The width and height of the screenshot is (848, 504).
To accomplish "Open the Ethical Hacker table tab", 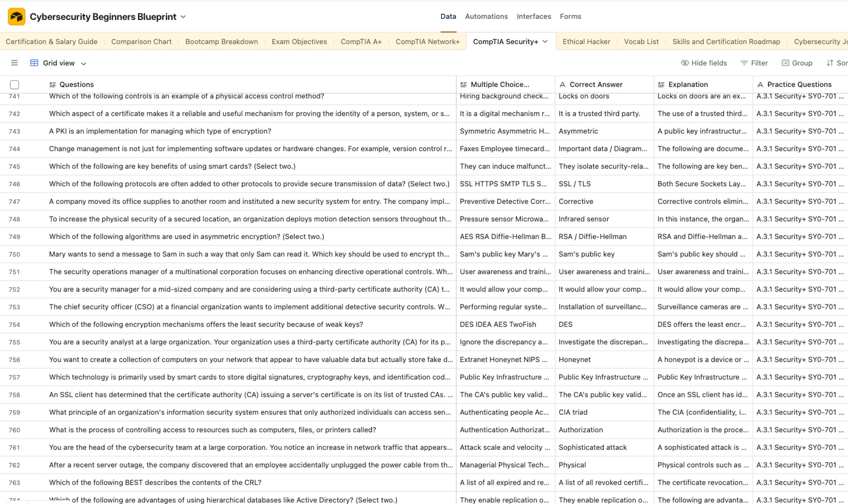I will pyautogui.click(x=586, y=42).
